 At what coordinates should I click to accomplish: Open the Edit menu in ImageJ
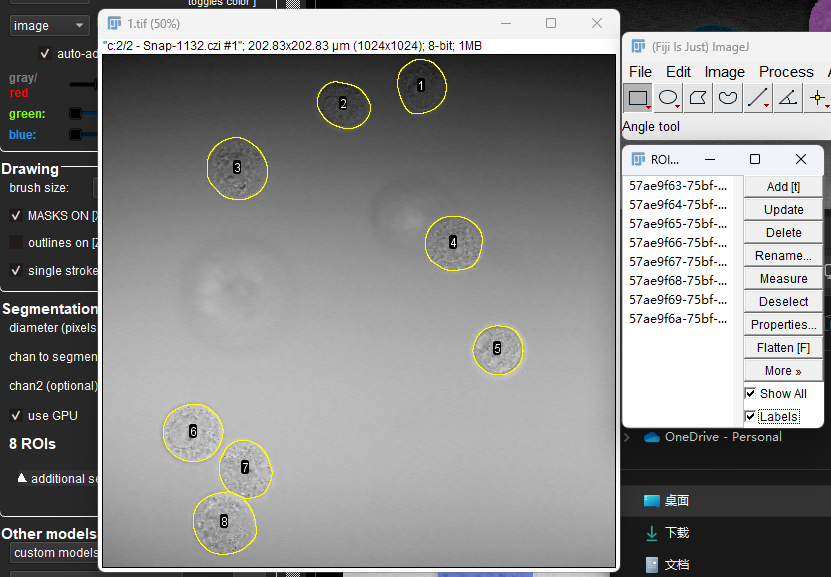(678, 72)
